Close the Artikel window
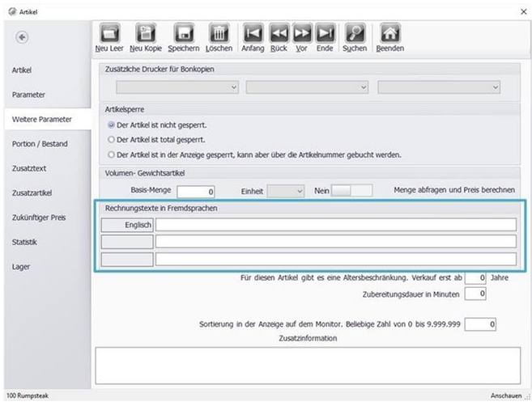The width and height of the screenshot is (532, 402). point(524,12)
